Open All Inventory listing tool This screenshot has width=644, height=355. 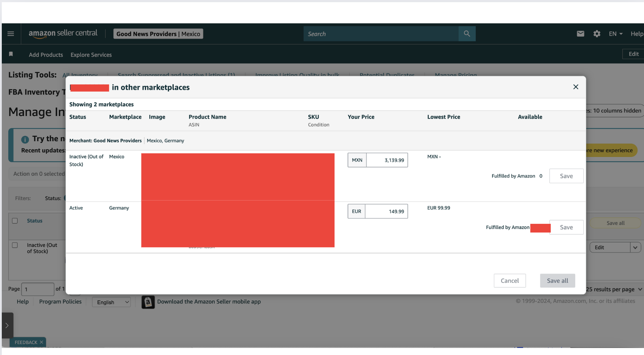coord(80,75)
